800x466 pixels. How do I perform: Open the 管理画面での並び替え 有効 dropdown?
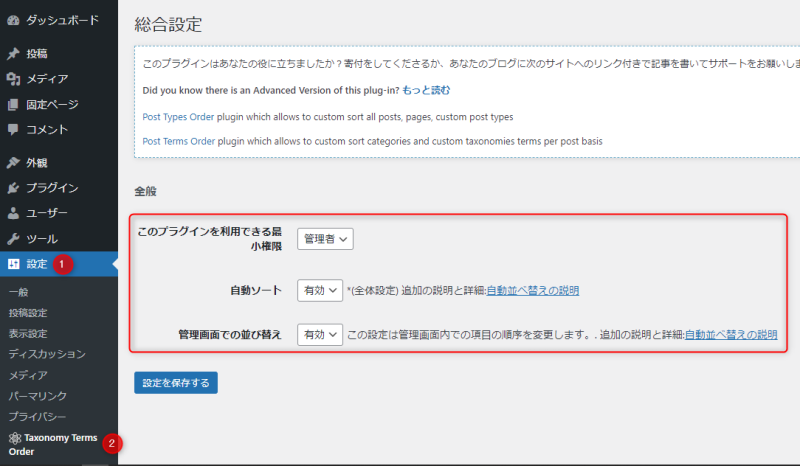click(320, 334)
